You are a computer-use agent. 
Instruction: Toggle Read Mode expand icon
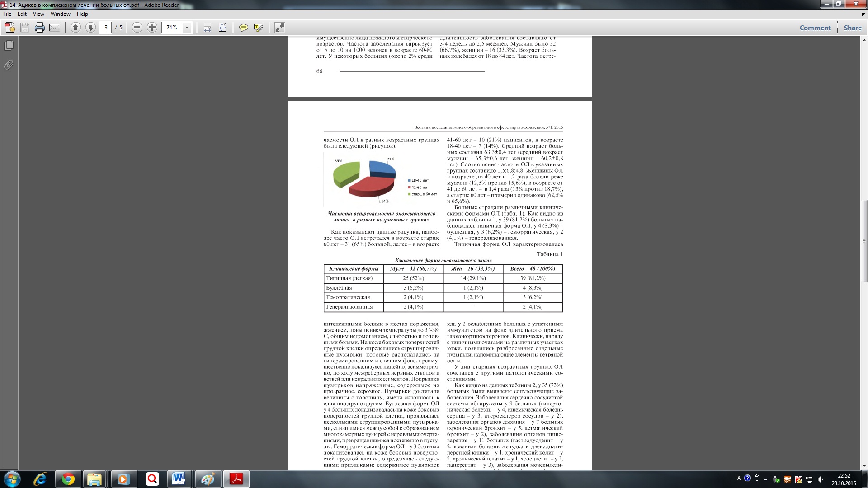pyautogui.click(x=280, y=28)
